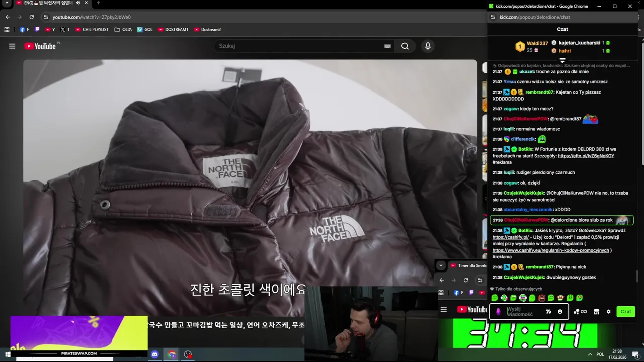Screen dimensions: 644x362
Task: Open a new tab with plus button
Action: point(98,3)
